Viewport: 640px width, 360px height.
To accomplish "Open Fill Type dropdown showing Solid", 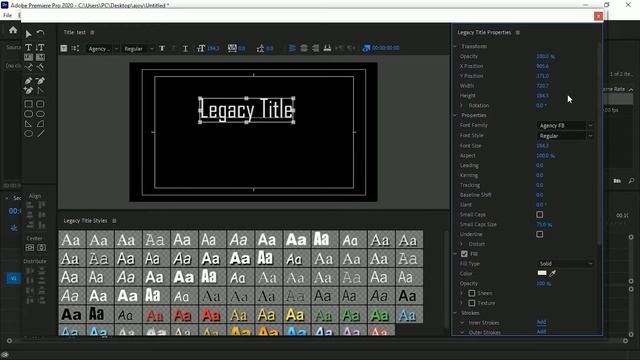I will pos(565,264).
